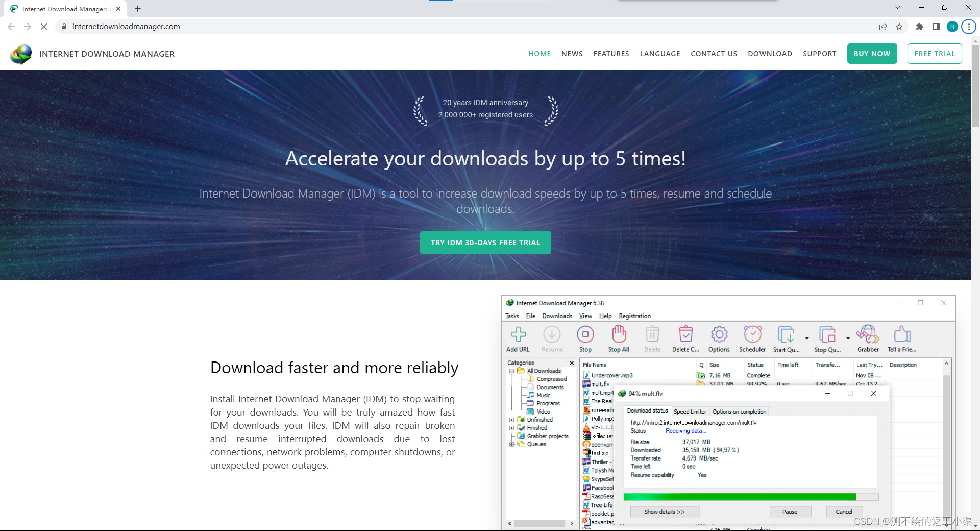The image size is (980, 531).
Task: Click the IDM globe logo in header
Action: coord(21,54)
